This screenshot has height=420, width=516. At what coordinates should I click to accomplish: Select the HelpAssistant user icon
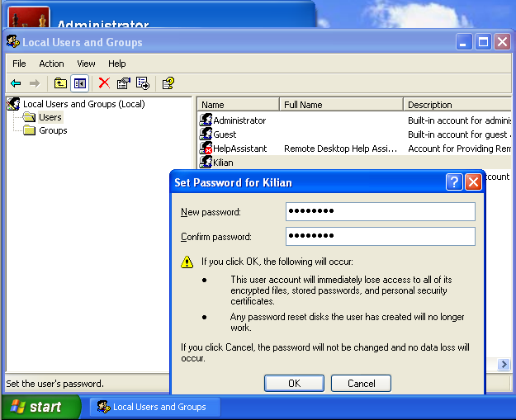(206, 149)
